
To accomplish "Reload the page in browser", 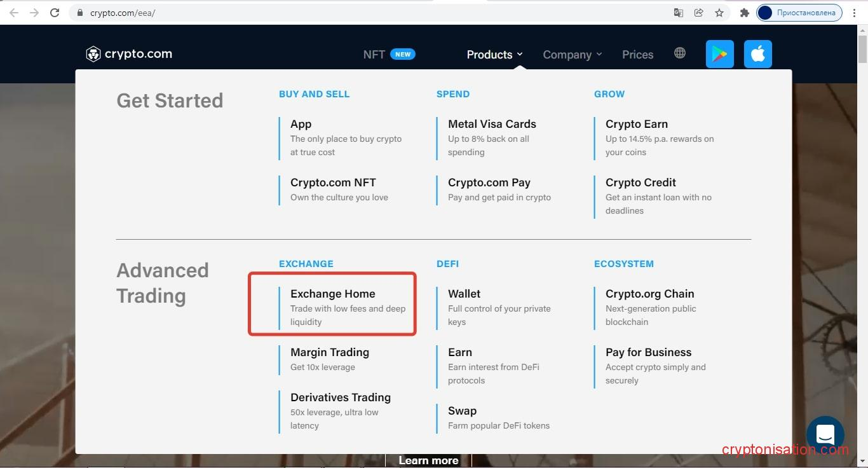I will pyautogui.click(x=55, y=13).
